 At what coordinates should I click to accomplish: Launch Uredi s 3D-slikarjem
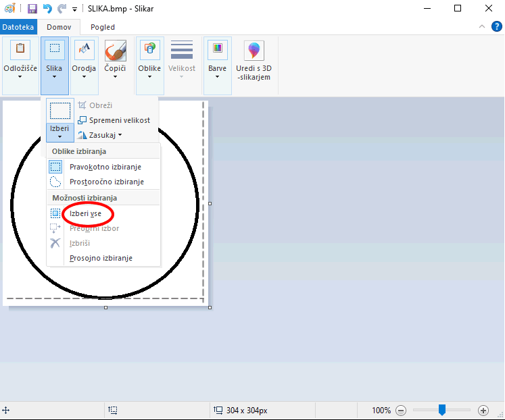pos(254,61)
